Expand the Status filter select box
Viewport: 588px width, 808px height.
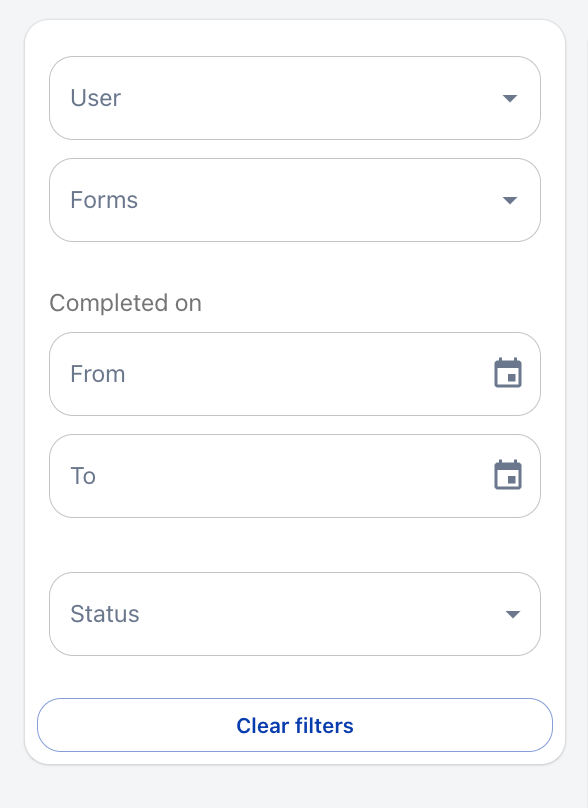[x=295, y=614]
